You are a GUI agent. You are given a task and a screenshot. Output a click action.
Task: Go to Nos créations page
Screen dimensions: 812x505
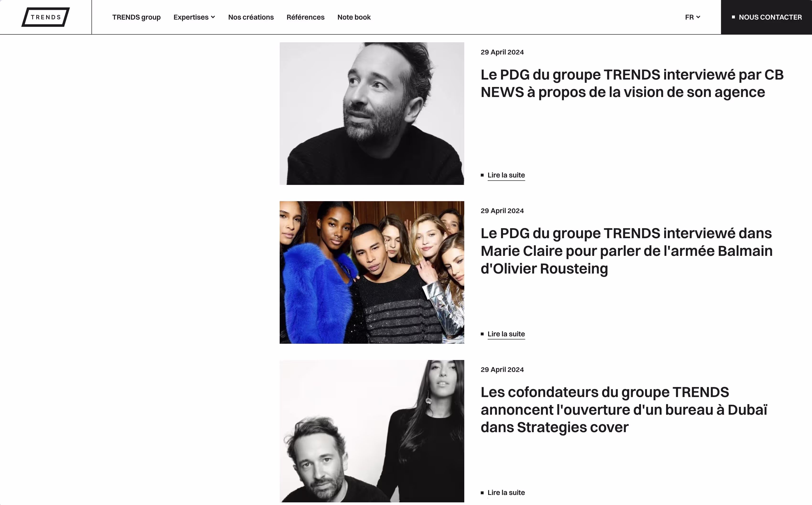click(251, 17)
